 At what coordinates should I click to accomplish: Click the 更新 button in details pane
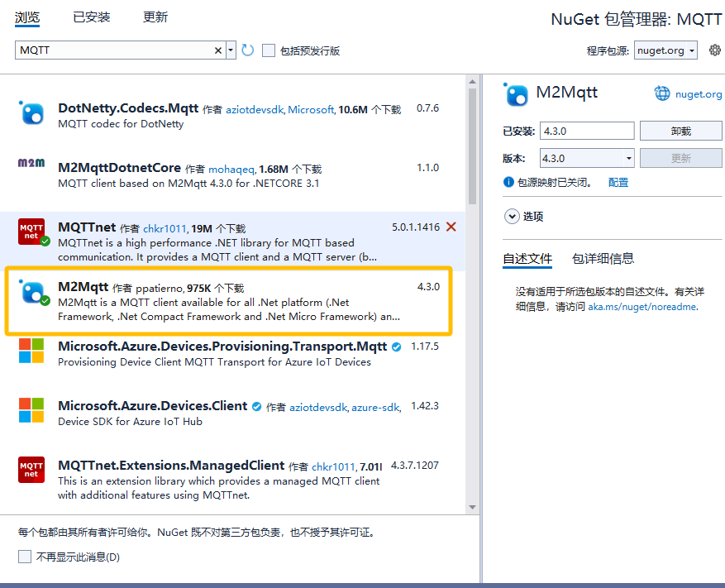point(680,158)
